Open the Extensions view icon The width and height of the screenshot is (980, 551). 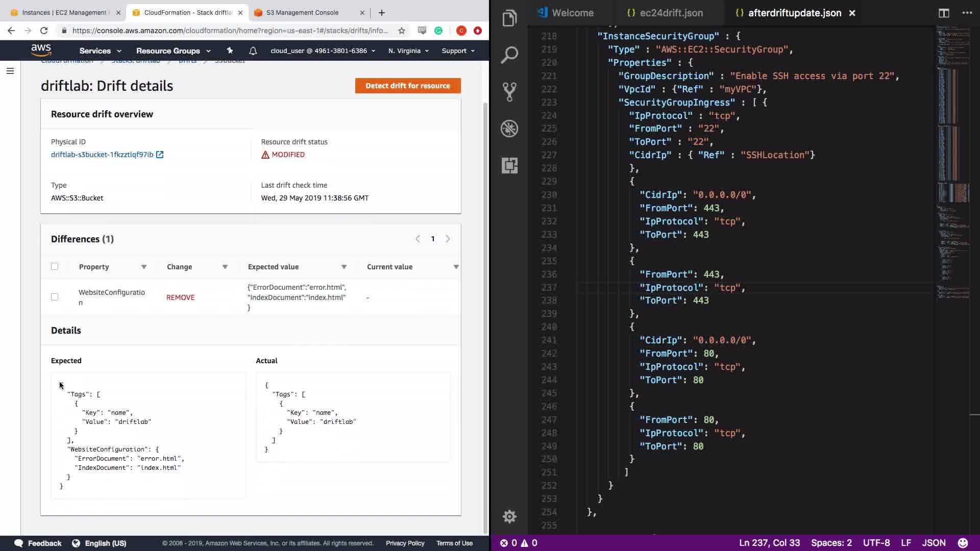pyautogui.click(x=509, y=165)
